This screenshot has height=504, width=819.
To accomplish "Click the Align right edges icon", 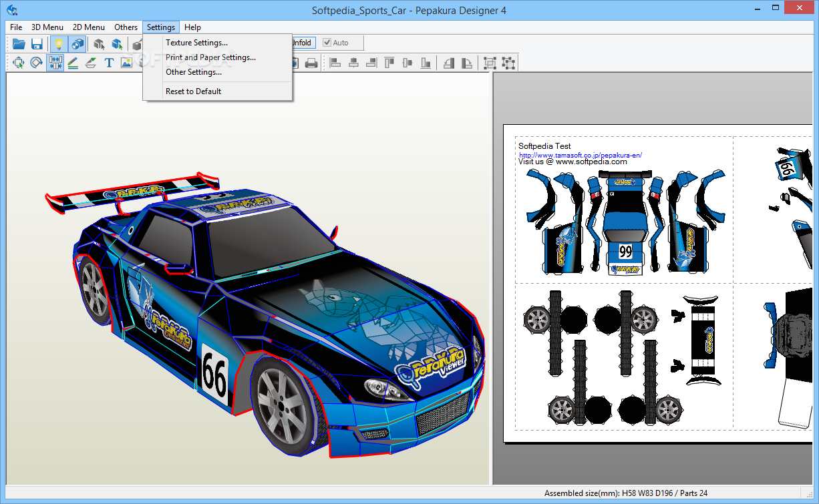I will point(372,63).
